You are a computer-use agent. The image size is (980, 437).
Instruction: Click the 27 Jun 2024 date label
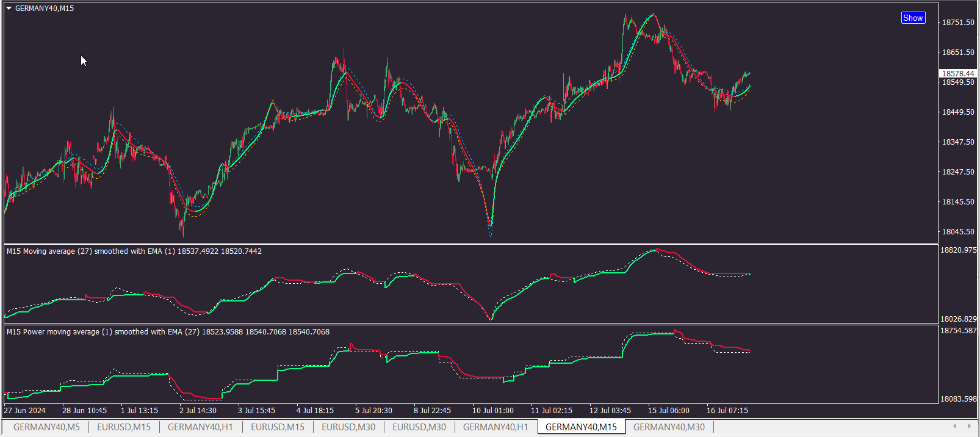(x=24, y=411)
